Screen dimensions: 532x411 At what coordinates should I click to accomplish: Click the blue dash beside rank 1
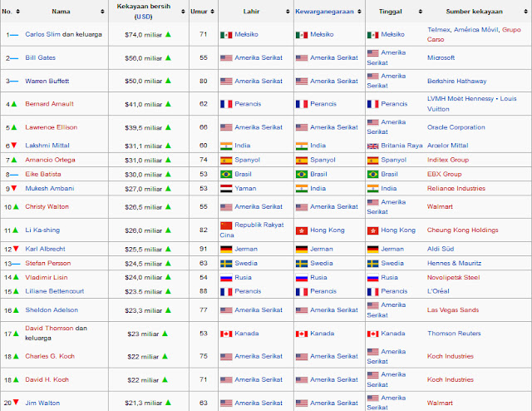click(x=14, y=35)
